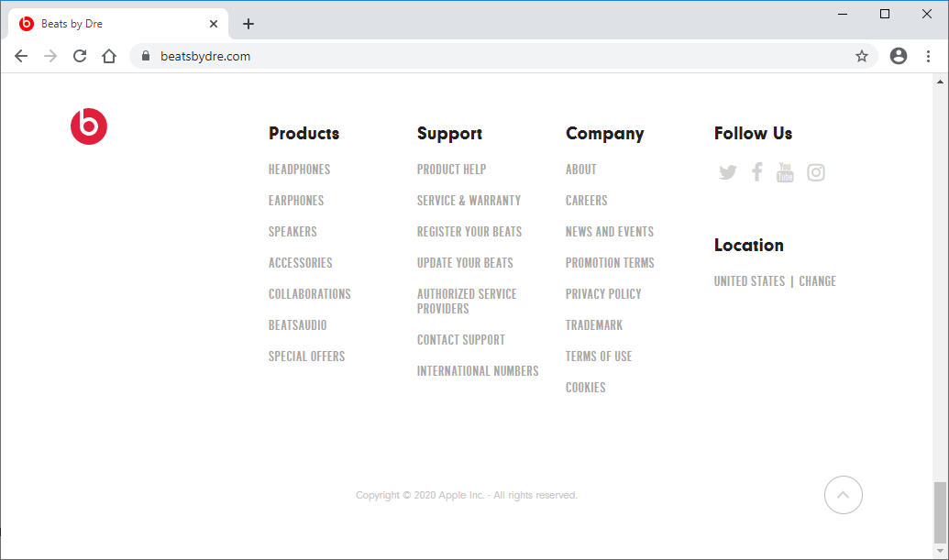View Special Offers
Viewport: 949px width, 560px height.
coord(307,357)
